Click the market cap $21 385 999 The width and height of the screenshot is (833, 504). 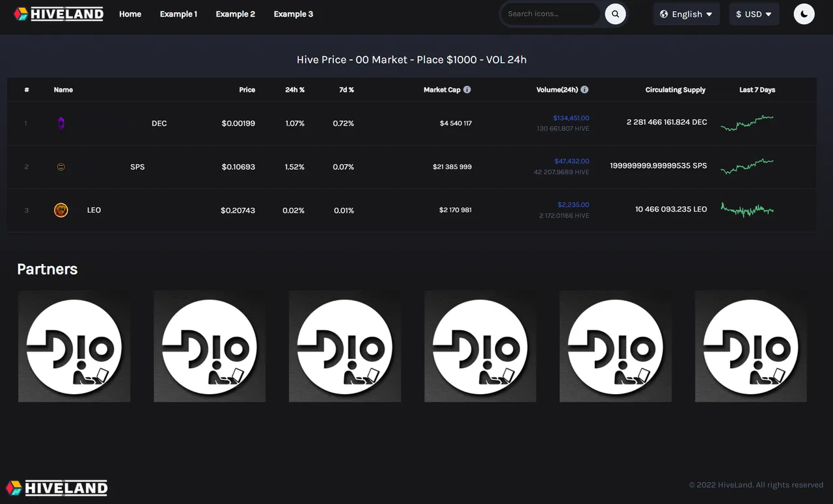(x=452, y=167)
